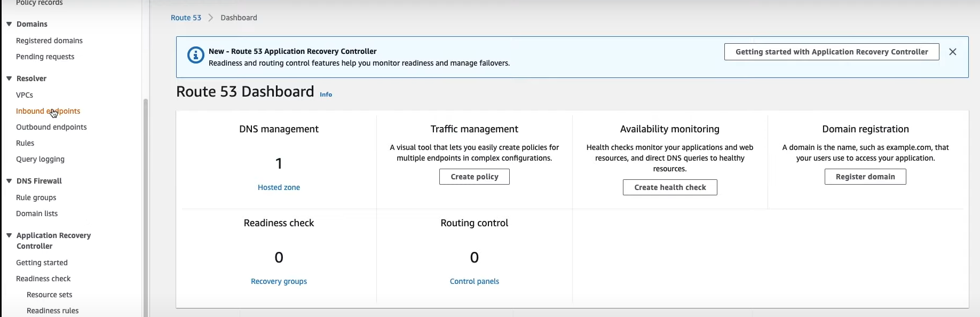Viewport: 980px width, 317px height.
Task: Click the Dashboard breadcrumb text
Action: click(x=239, y=18)
